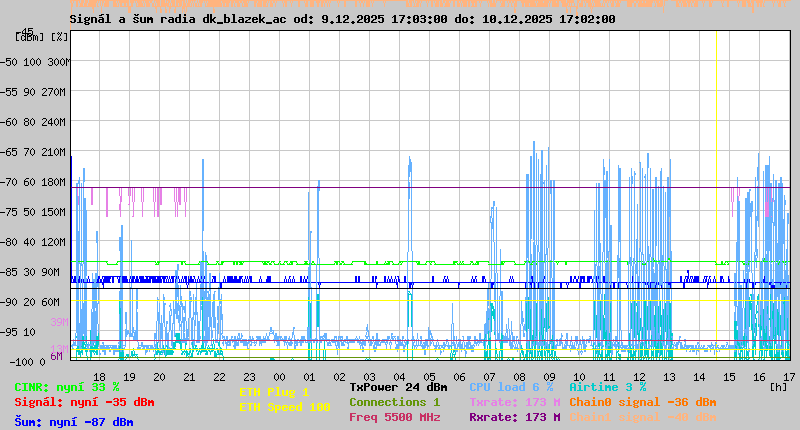Click the '-70 60 180M' y-axis label
The image size is (800, 430).
tap(33, 182)
